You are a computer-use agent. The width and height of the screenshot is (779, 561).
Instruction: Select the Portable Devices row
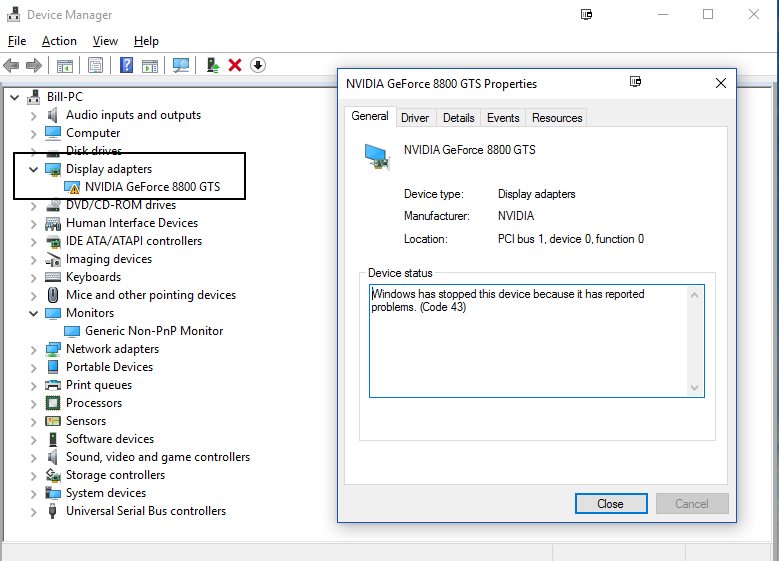[109, 367]
